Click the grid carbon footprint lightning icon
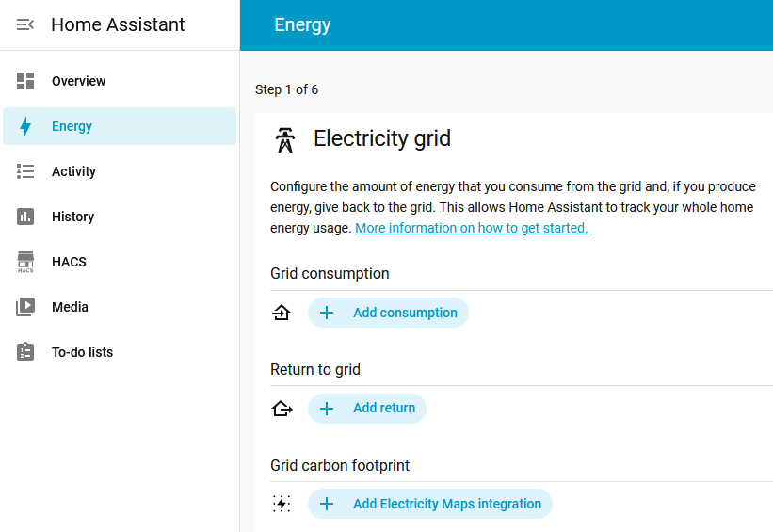 282,504
